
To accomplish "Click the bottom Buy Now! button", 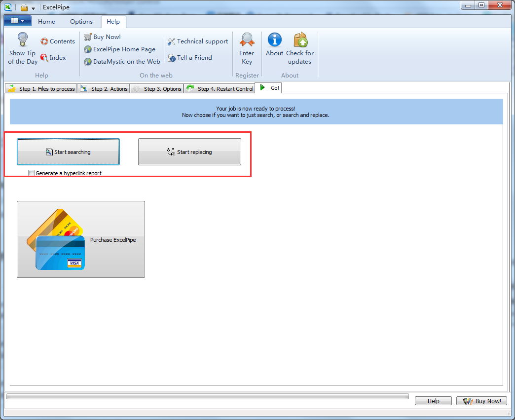I will pos(481,401).
